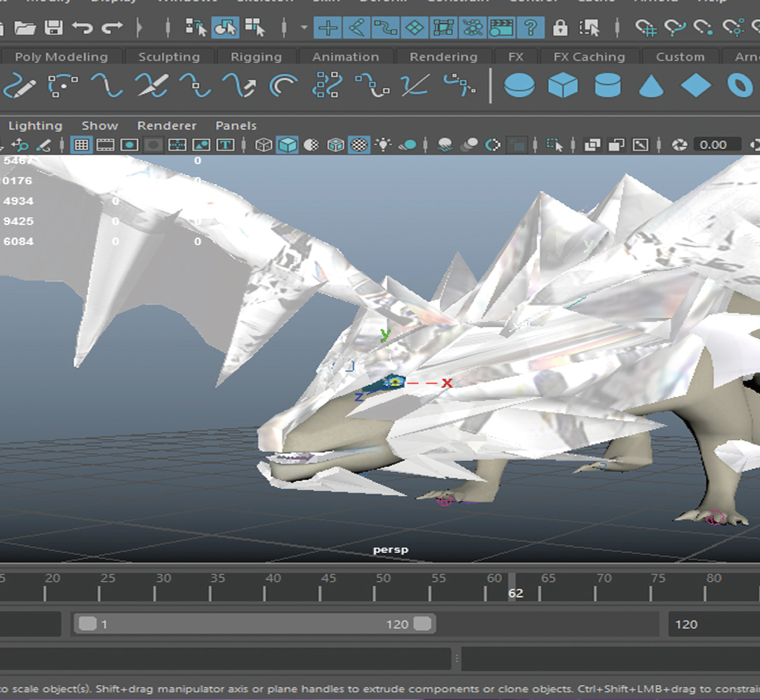Switch to the Rendering shelf tab
Screen dimensions: 760x700
pyautogui.click(x=443, y=57)
